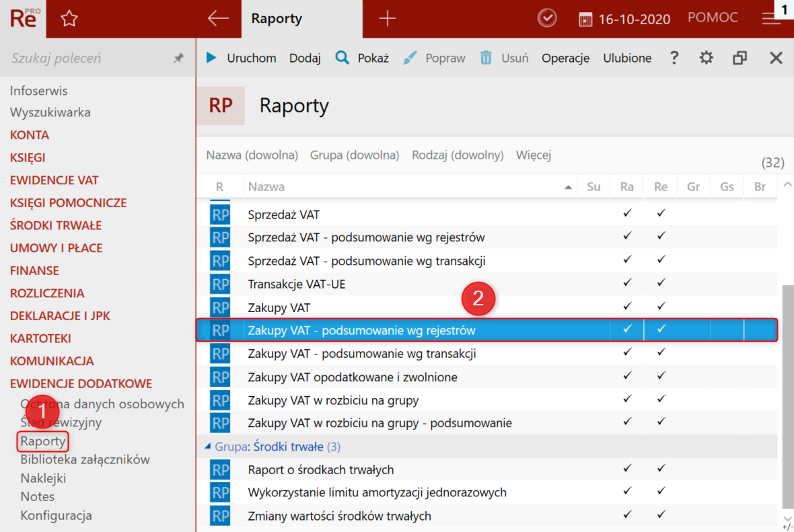
Task: Click the back arrow icon
Action: [218, 19]
